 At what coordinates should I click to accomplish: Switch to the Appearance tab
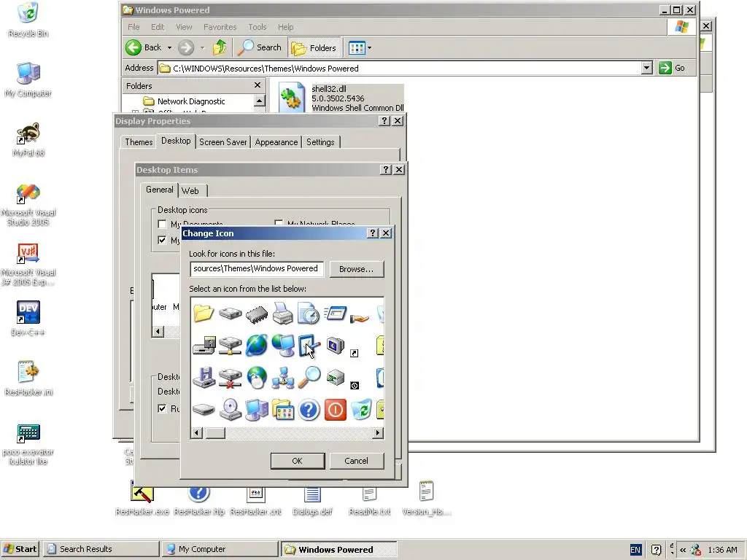(x=276, y=142)
